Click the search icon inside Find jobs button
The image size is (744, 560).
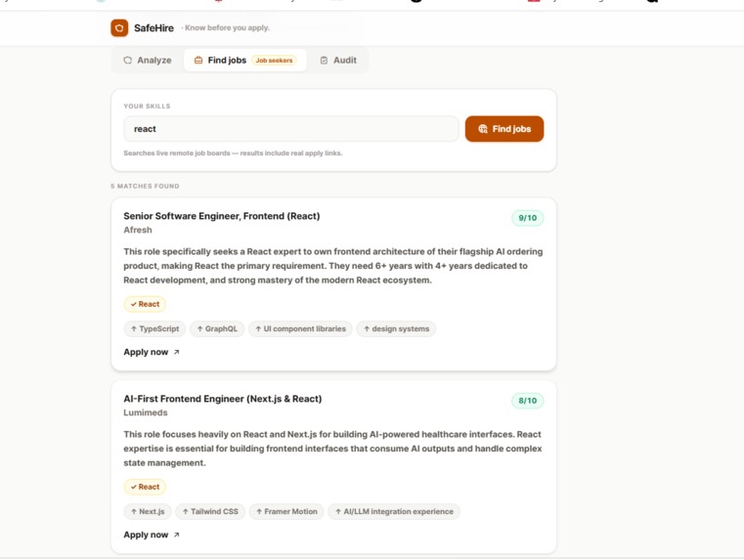coord(483,129)
